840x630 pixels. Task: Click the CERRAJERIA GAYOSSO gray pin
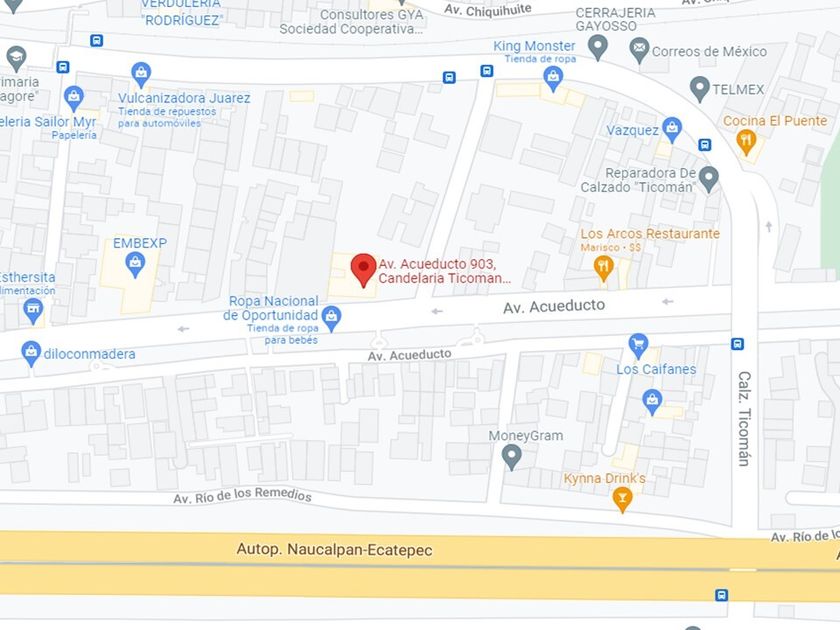pos(598,47)
